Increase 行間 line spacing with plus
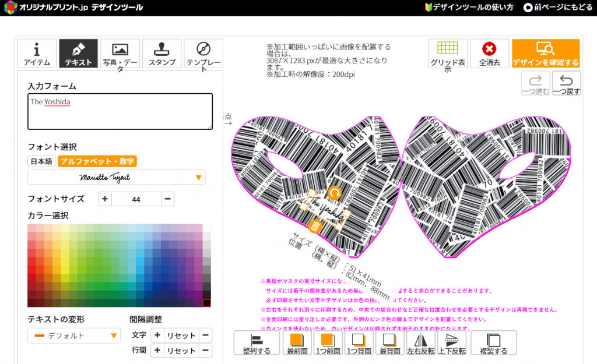The height and width of the screenshot is (364, 597). [x=157, y=350]
